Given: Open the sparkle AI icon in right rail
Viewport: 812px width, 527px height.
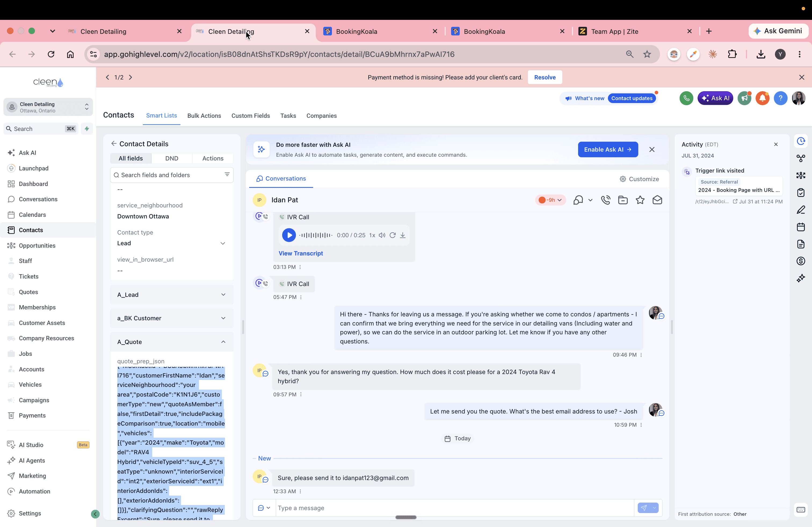Looking at the screenshot, I should pos(801,278).
